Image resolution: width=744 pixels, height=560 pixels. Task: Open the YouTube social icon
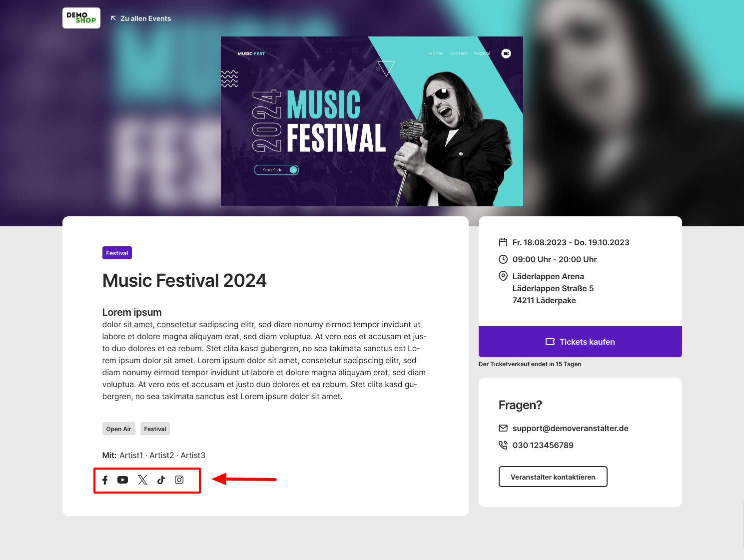point(122,480)
